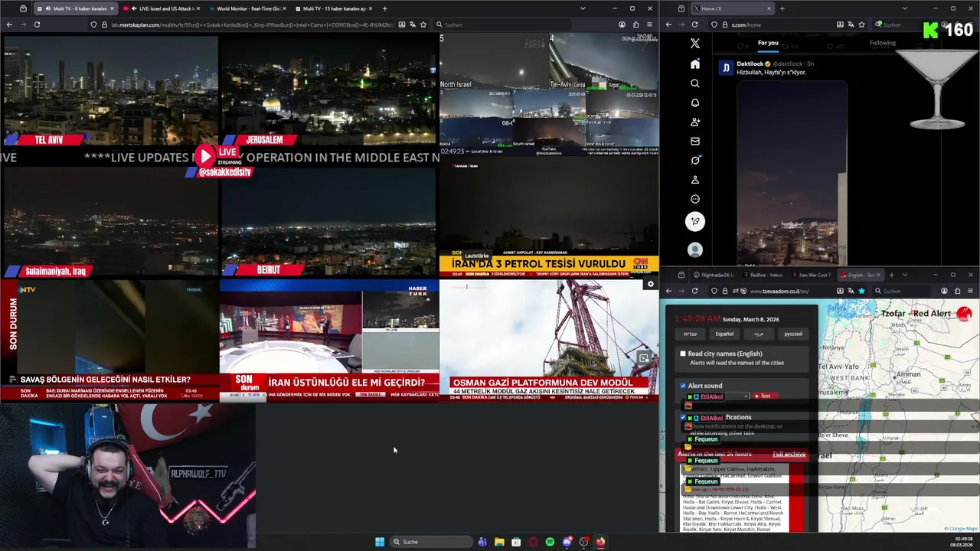
Task: Toggle Read city names (English) checkbox
Action: pyautogui.click(x=683, y=354)
